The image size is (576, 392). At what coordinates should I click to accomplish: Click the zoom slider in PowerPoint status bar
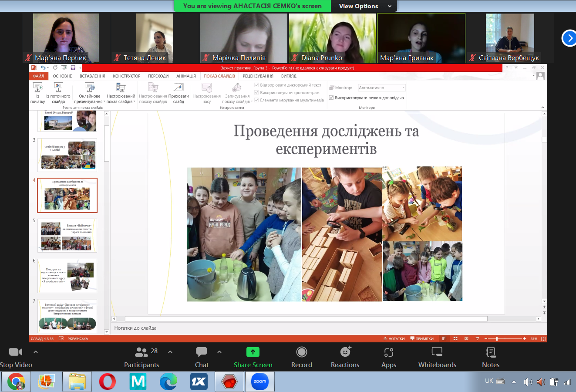497,338
